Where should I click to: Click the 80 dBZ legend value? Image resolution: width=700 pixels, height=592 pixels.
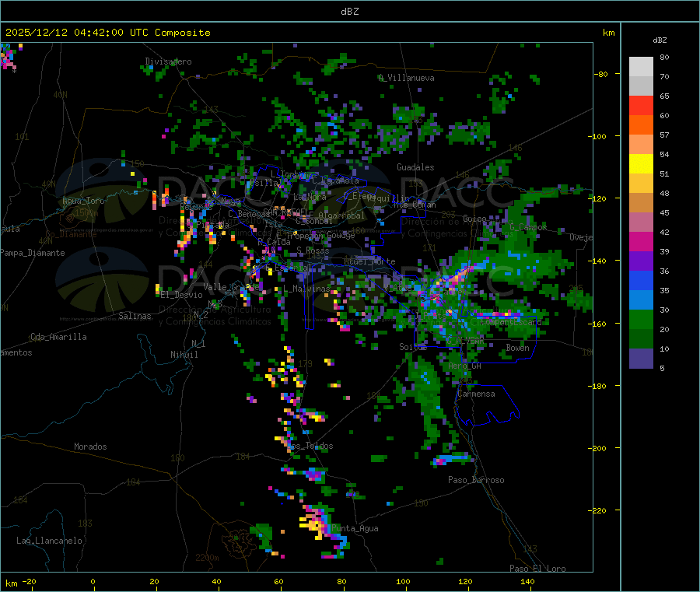coord(664,57)
